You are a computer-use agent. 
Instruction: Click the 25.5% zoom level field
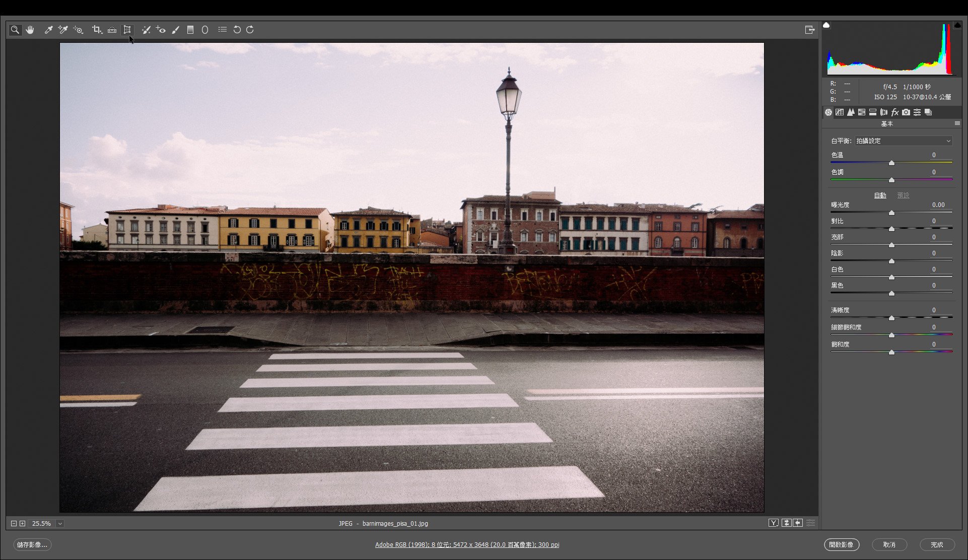pyautogui.click(x=41, y=524)
